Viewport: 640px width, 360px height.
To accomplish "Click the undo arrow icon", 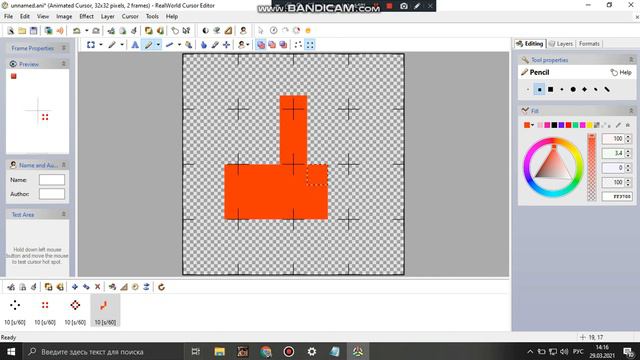I will [x=76, y=31].
